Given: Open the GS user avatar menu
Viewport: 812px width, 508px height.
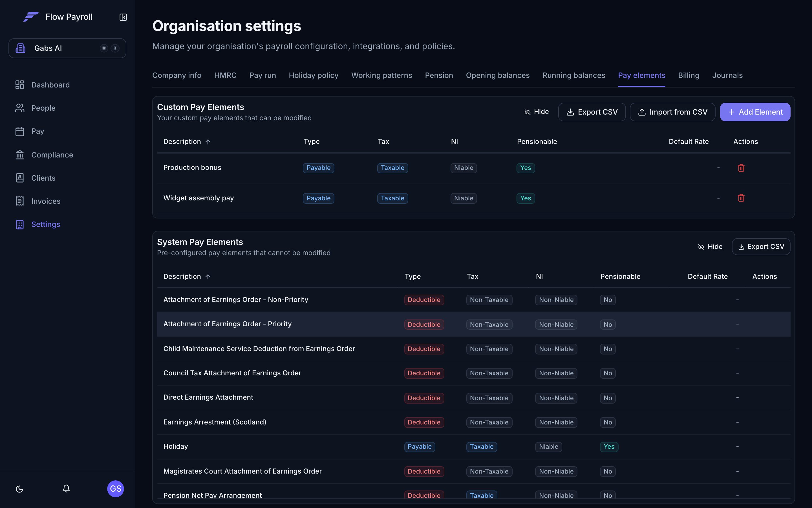Looking at the screenshot, I should (115, 489).
